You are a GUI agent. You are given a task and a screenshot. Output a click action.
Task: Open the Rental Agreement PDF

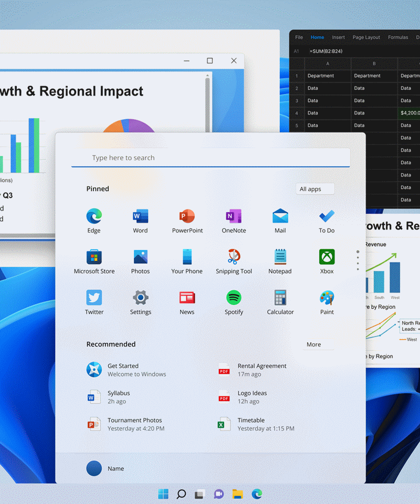click(x=252, y=370)
